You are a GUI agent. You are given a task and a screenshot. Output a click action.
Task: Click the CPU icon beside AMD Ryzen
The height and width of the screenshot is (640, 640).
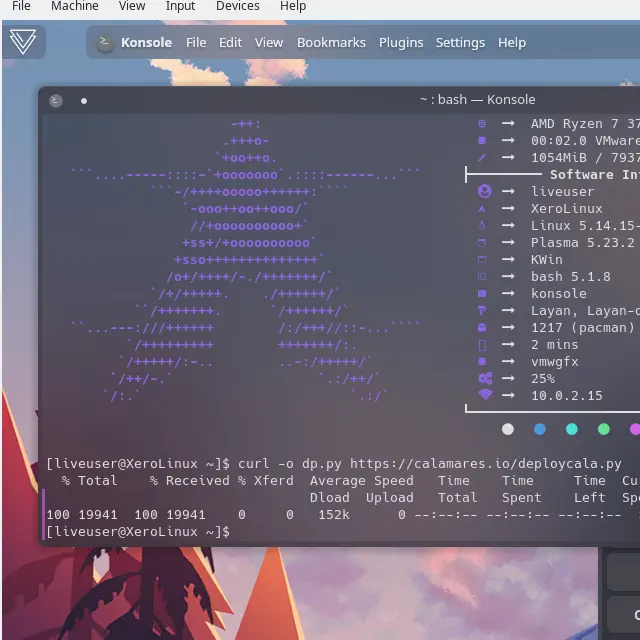pyautogui.click(x=482, y=123)
